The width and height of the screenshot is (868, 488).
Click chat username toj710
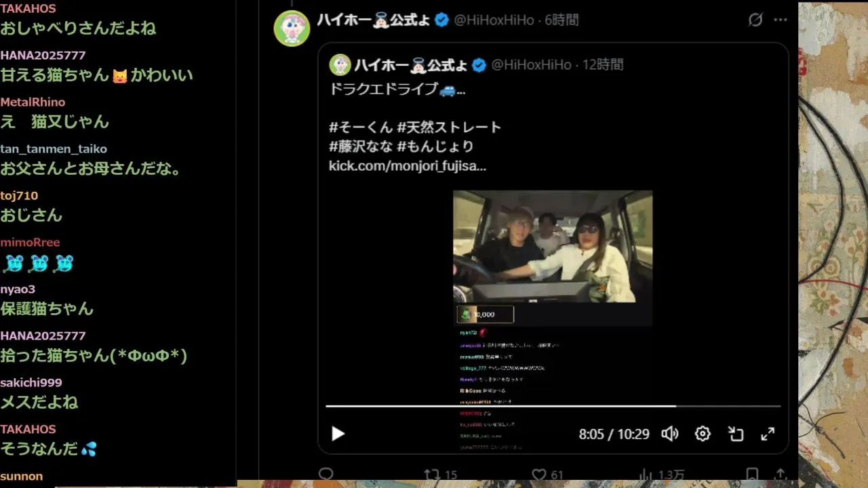pyautogui.click(x=19, y=195)
